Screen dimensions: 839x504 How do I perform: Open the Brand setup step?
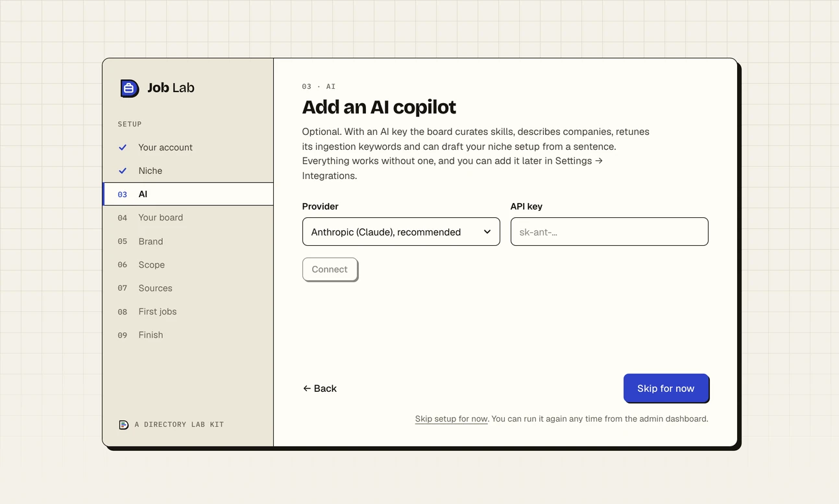tap(188, 241)
